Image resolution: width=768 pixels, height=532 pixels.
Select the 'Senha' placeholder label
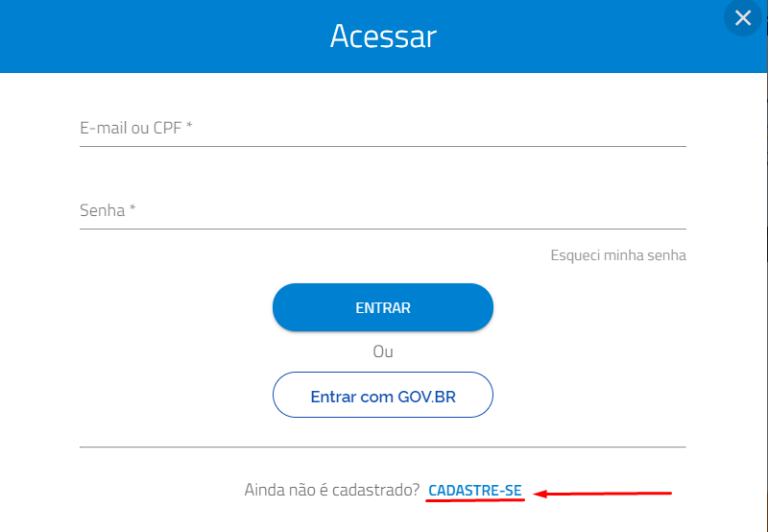pos(103,210)
